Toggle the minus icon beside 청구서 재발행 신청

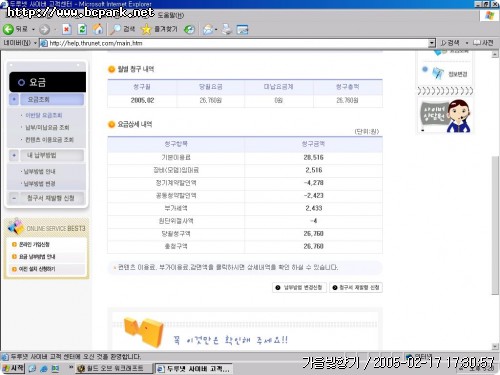(14, 198)
